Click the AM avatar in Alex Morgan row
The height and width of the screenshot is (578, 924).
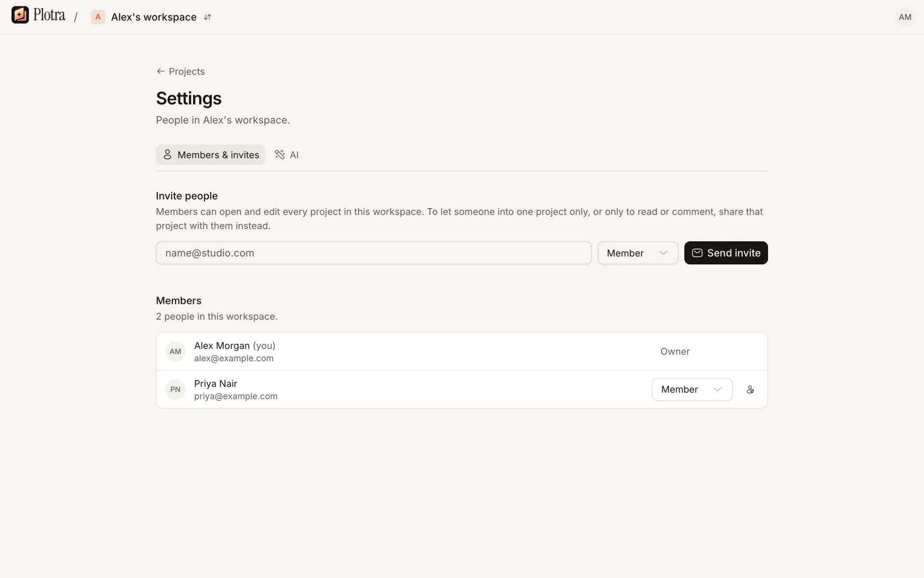(175, 352)
